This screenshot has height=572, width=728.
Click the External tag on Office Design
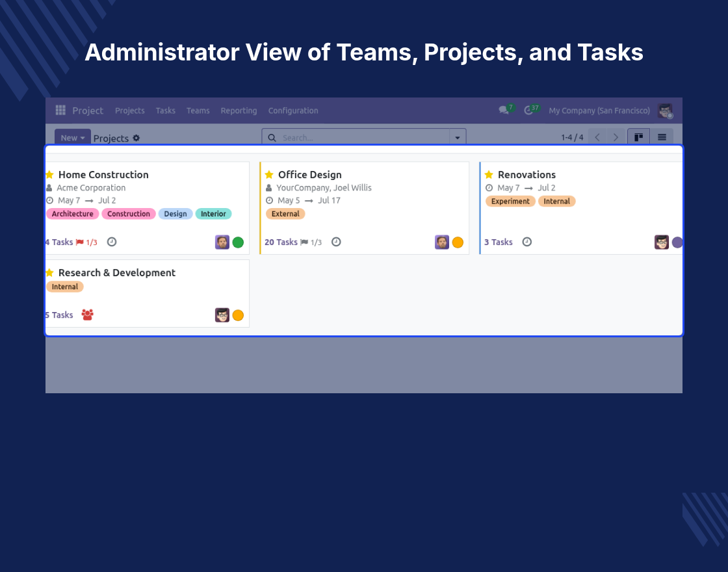point(285,214)
